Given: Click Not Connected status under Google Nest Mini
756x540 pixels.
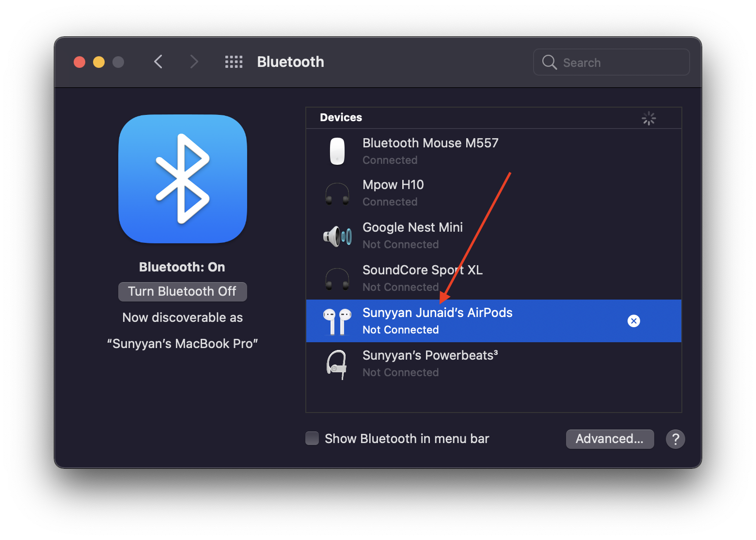Looking at the screenshot, I should pos(401,244).
